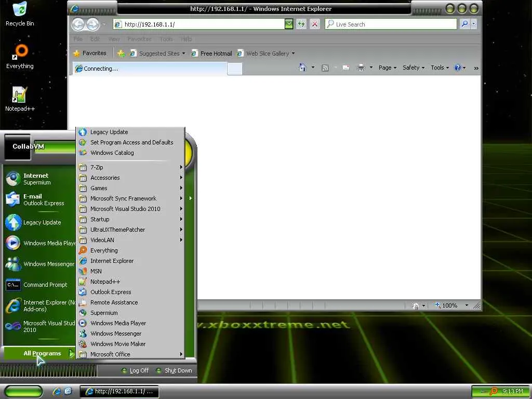
Task: Open the address bar dropdown arrow
Action: point(289,24)
